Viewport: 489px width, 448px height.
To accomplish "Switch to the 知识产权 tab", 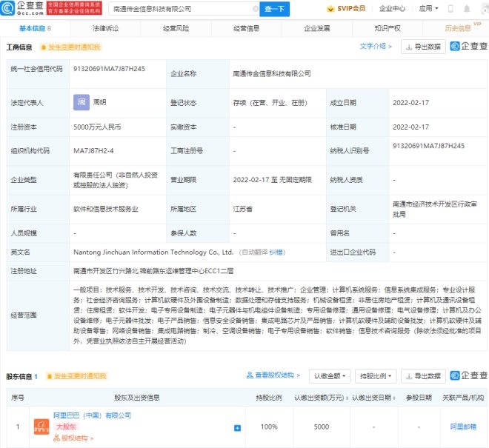I will [x=387, y=28].
